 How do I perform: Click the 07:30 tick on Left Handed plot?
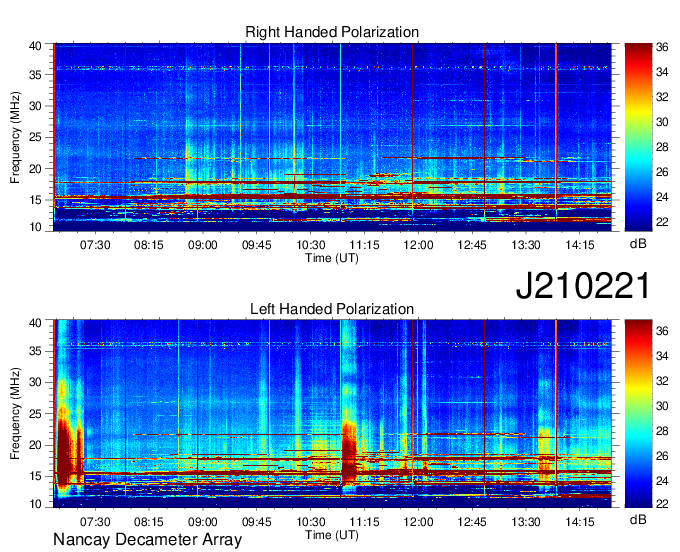pyautogui.click(x=95, y=521)
